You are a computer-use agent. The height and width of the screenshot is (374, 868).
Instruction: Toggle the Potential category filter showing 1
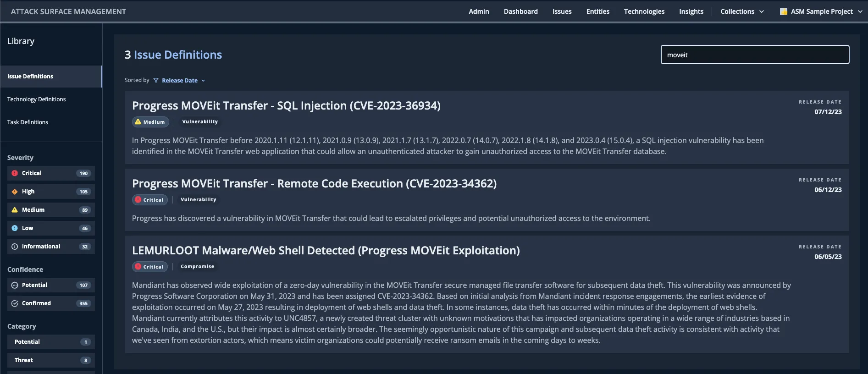[x=51, y=342]
